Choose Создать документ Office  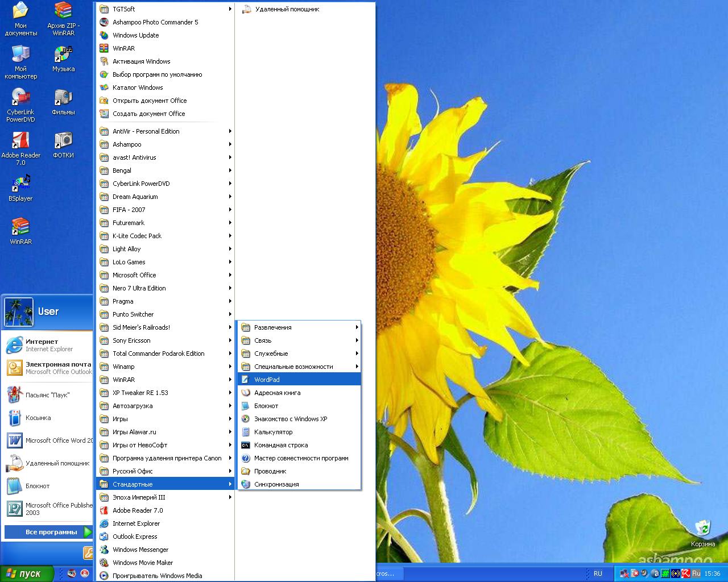[x=166, y=114]
